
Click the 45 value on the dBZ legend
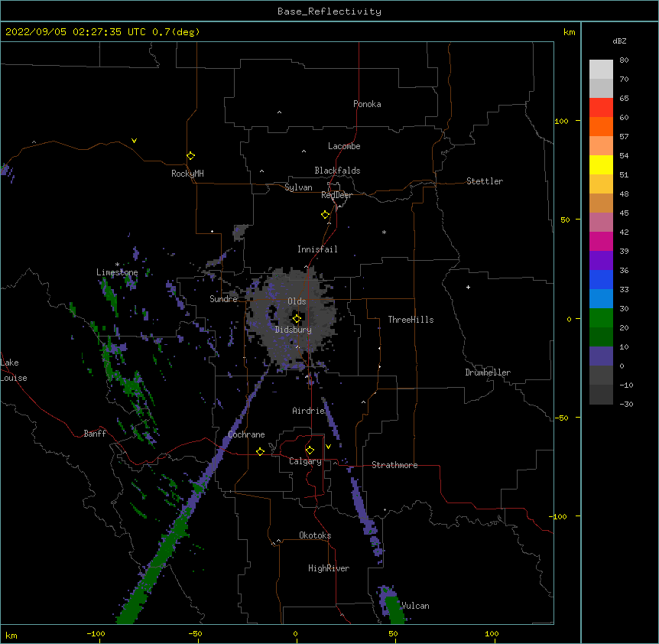[624, 213]
